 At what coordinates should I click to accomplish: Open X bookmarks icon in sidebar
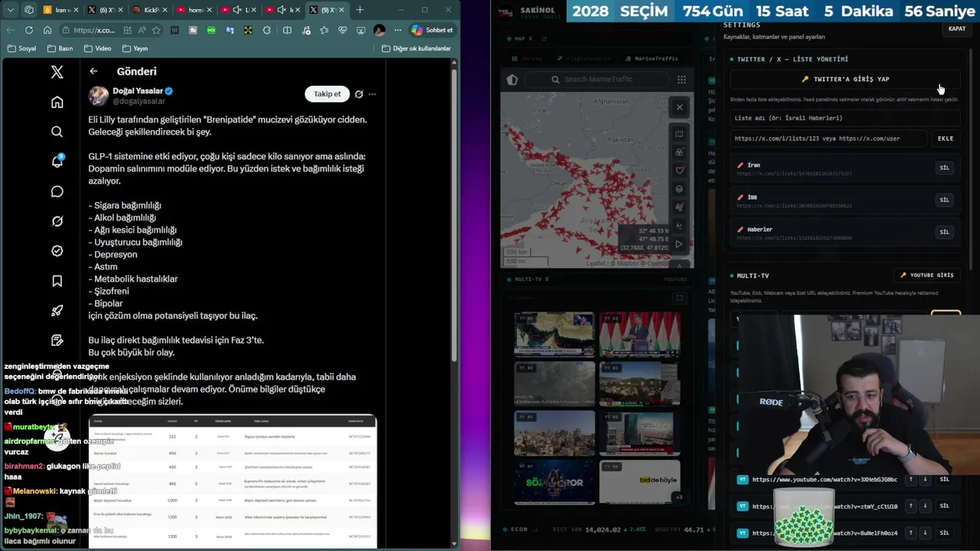pyautogui.click(x=57, y=281)
